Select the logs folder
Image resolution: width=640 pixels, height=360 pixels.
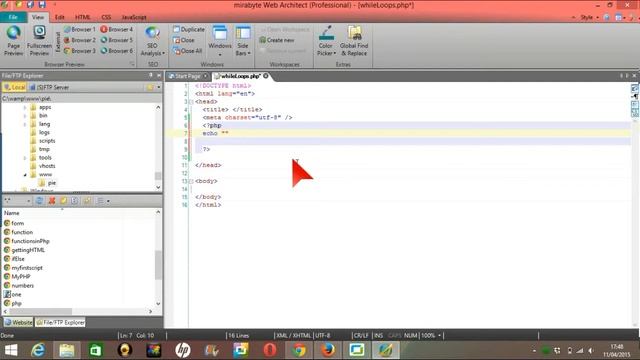tap(44, 132)
